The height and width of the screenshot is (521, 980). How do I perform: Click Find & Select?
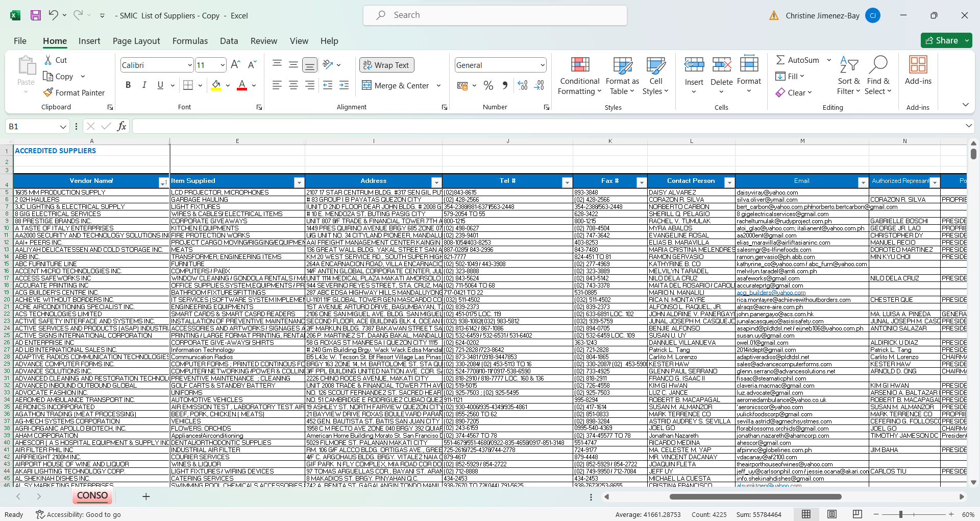878,76
